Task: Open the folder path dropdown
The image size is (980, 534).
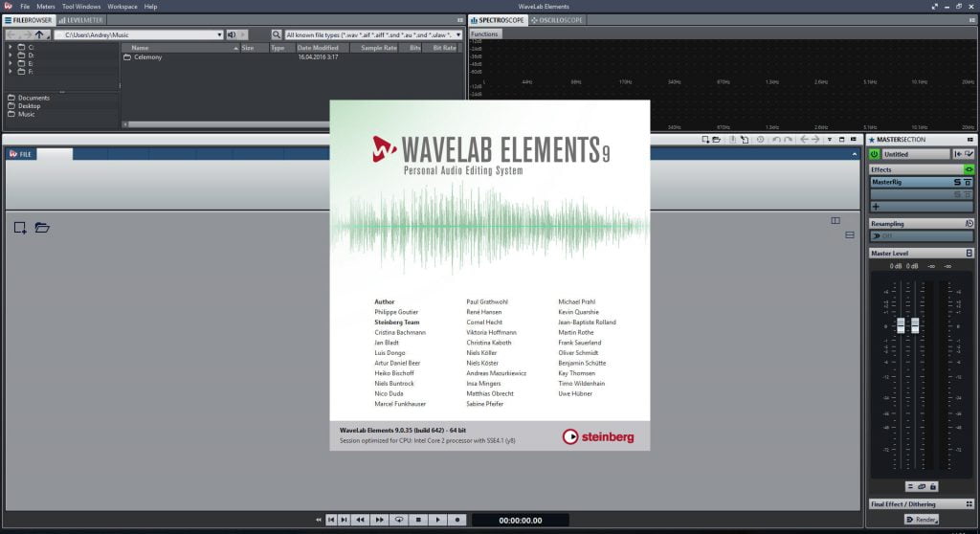Action: 219,35
